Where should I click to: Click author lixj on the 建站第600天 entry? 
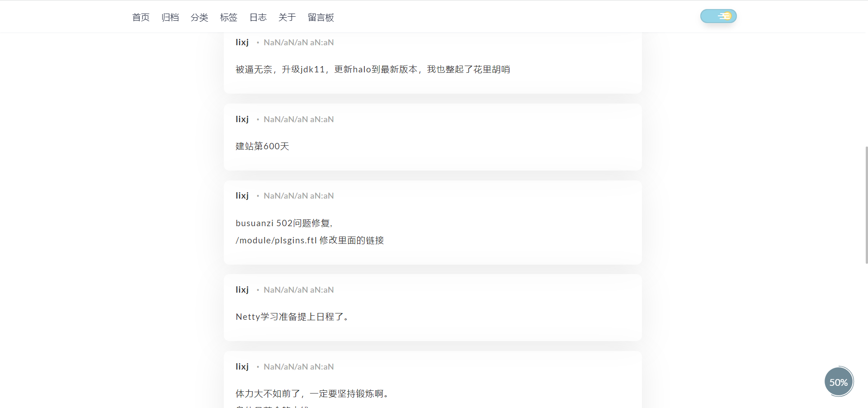click(242, 119)
